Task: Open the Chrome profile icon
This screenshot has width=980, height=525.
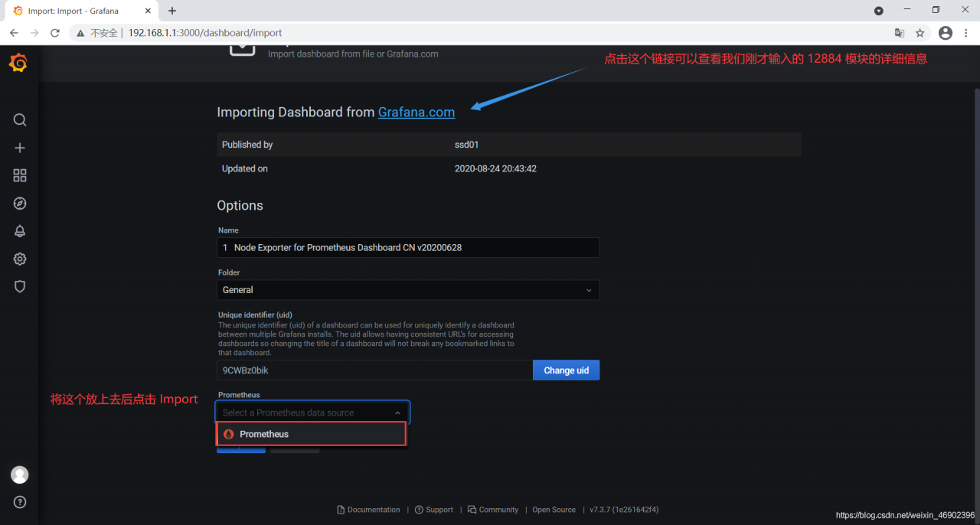Action: point(946,33)
